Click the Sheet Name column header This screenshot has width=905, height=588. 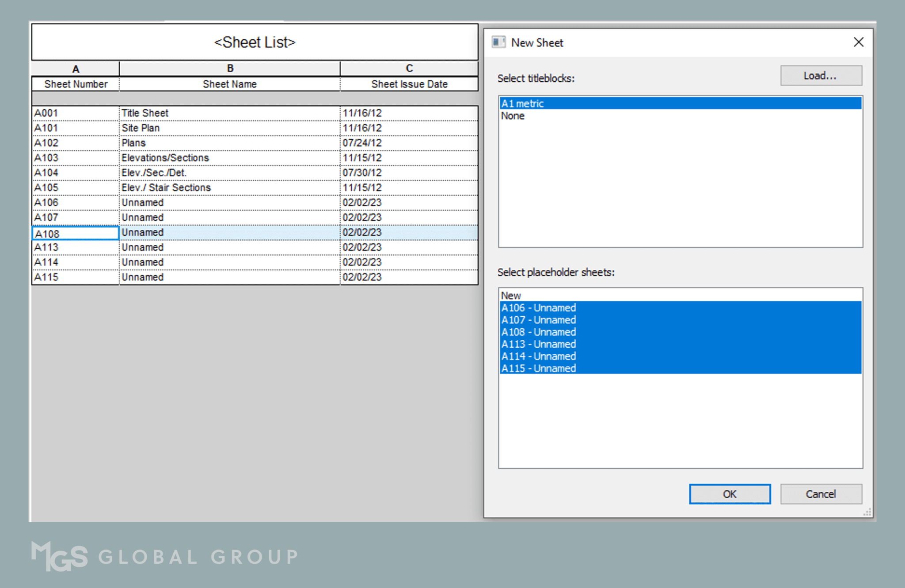click(x=230, y=84)
